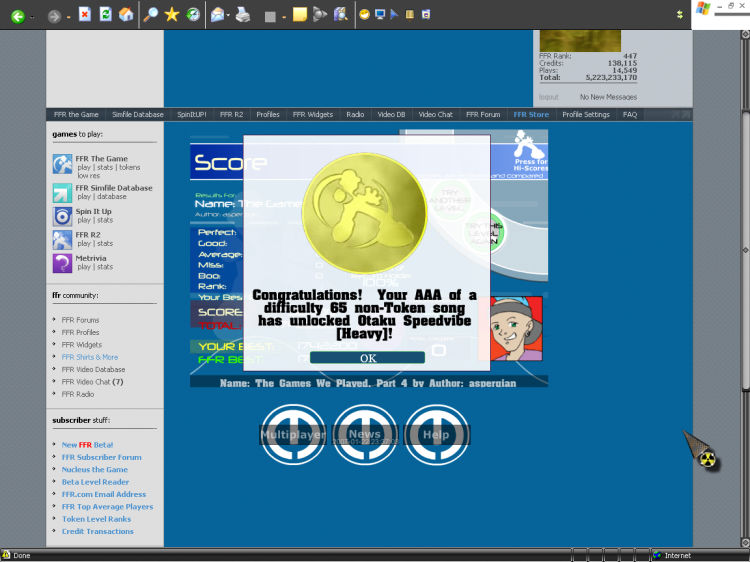This screenshot has height=562, width=750.
Task: Click the FFR R2 game icon
Action: (x=62, y=239)
